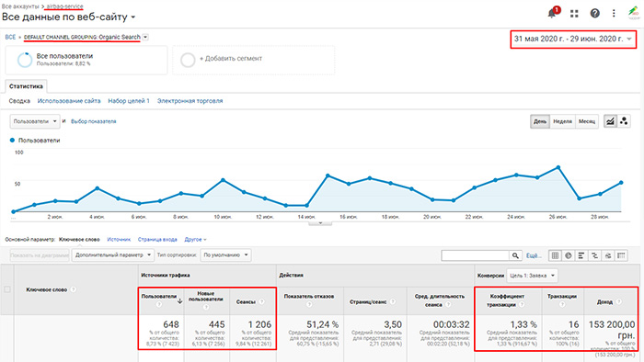Click inside the table search field
The height and width of the screenshot is (362, 644).
476,255
